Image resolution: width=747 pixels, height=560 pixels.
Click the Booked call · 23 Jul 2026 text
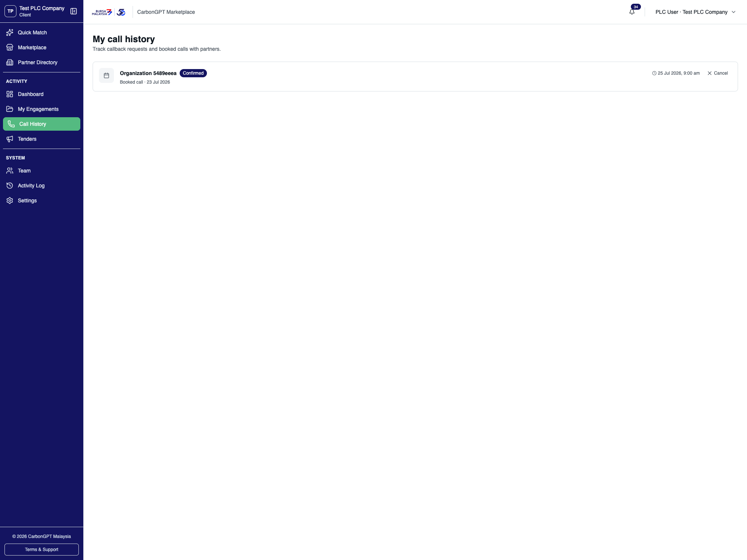(x=145, y=82)
